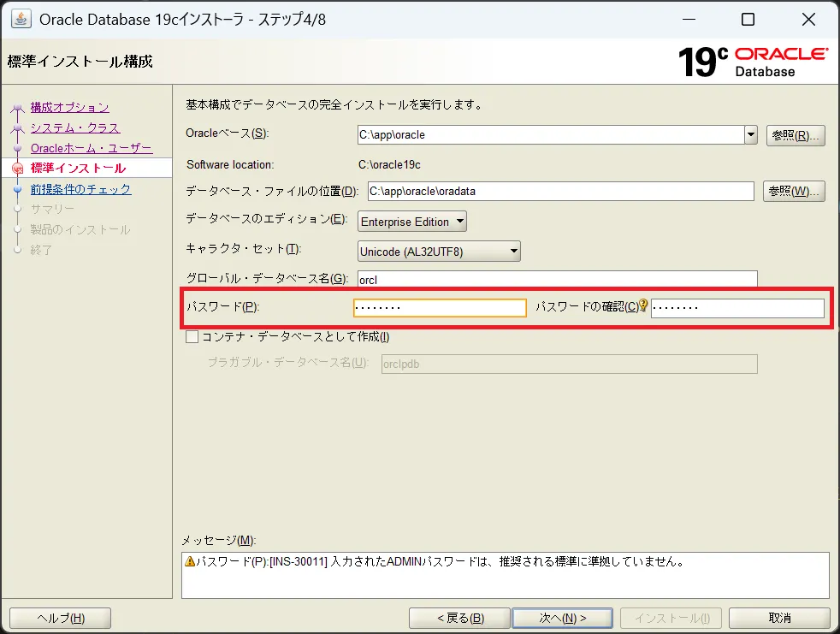Click the 基本構成でデータベースの完全インストール description text

click(334, 104)
